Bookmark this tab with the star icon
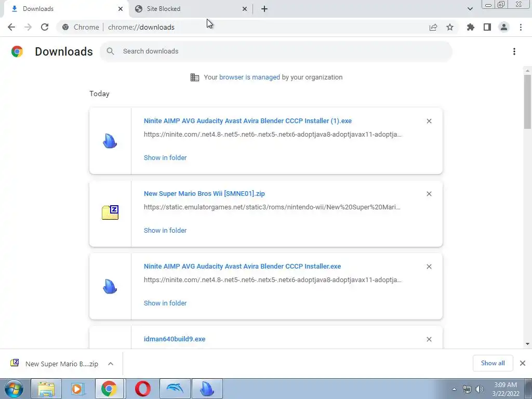Screen dimensions: 532x399 point(450,27)
